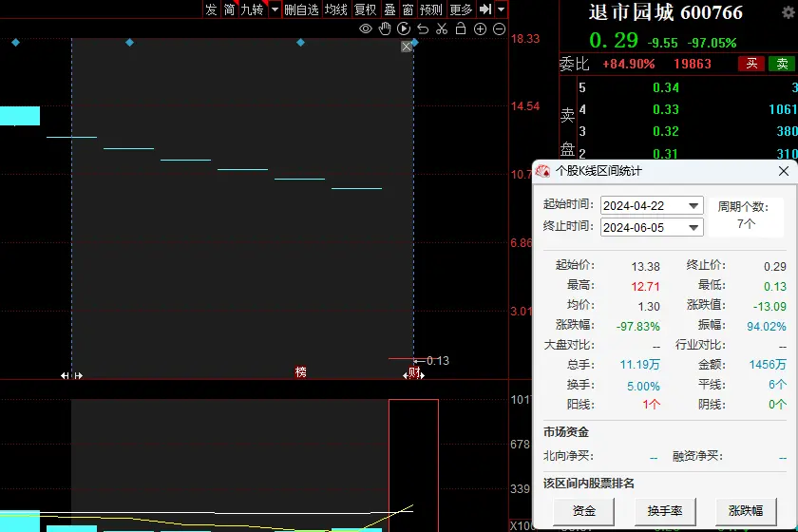Open the 起始时间 start date dropdown
798x532 pixels.
point(693,205)
